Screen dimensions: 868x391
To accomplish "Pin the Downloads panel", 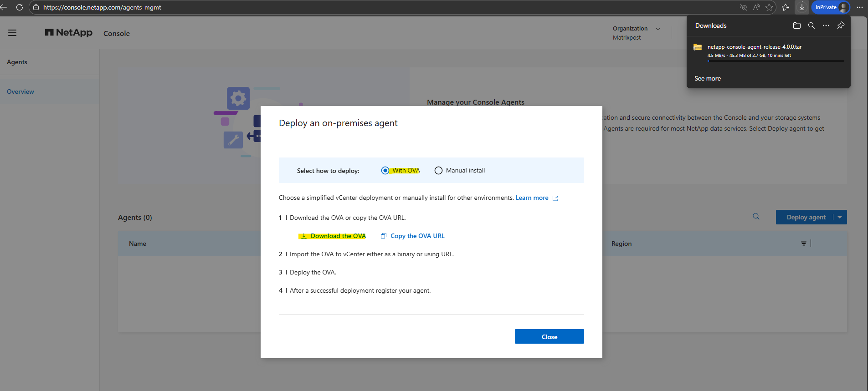I will [841, 25].
